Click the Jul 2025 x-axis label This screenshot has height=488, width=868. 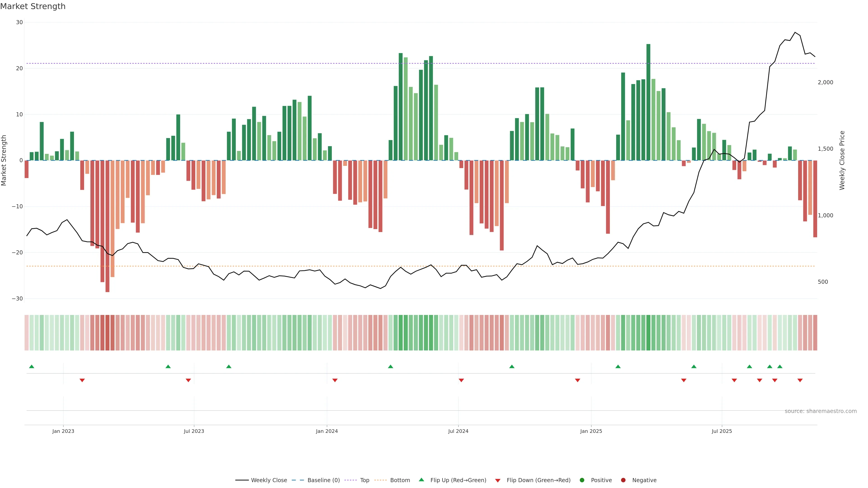(722, 431)
